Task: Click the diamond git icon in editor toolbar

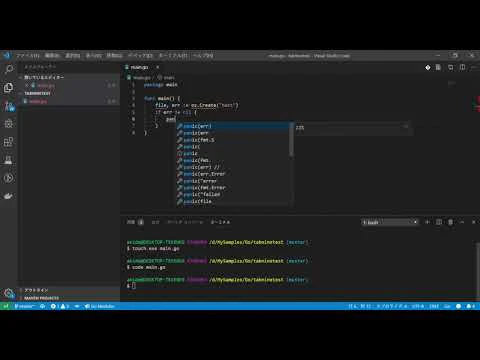Action: point(428,68)
